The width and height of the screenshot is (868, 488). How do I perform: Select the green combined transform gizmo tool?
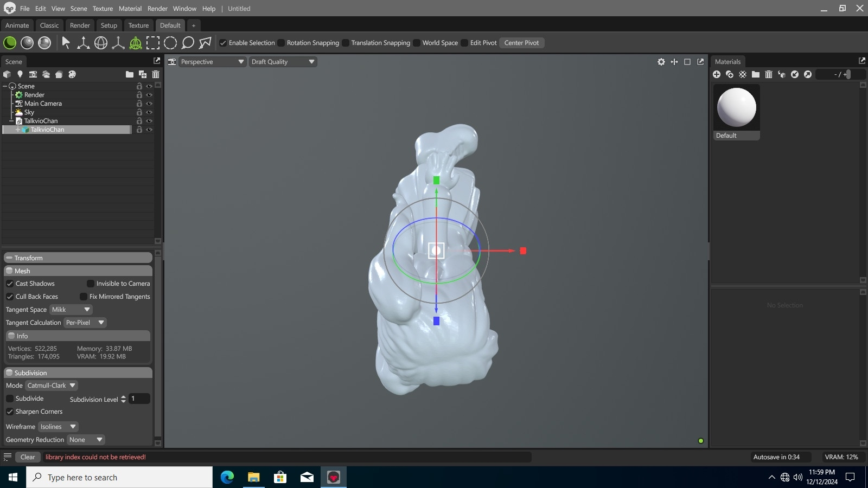[x=136, y=43]
